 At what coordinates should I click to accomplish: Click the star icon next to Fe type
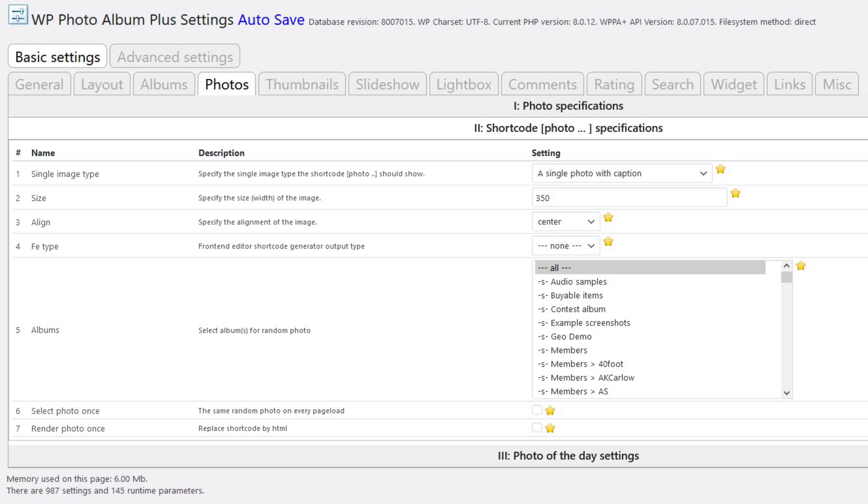[x=608, y=242]
